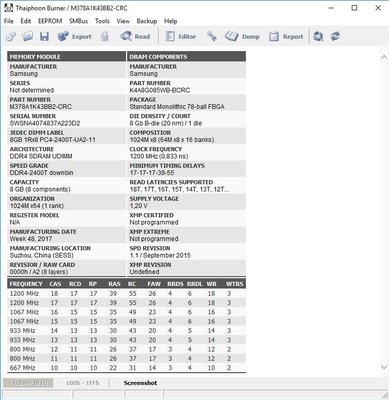Open the Editor toolbar icon
The height and width of the screenshot is (400, 389).
coord(170,36)
